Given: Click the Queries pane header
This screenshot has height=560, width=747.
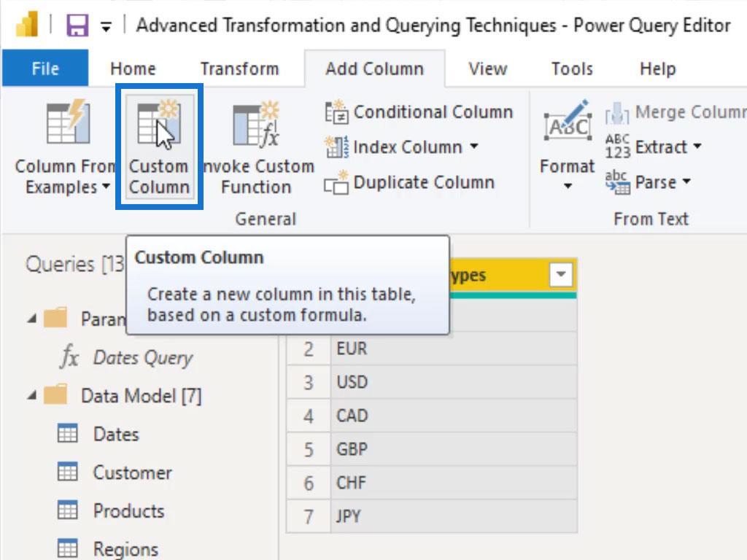Looking at the screenshot, I should (74, 264).
